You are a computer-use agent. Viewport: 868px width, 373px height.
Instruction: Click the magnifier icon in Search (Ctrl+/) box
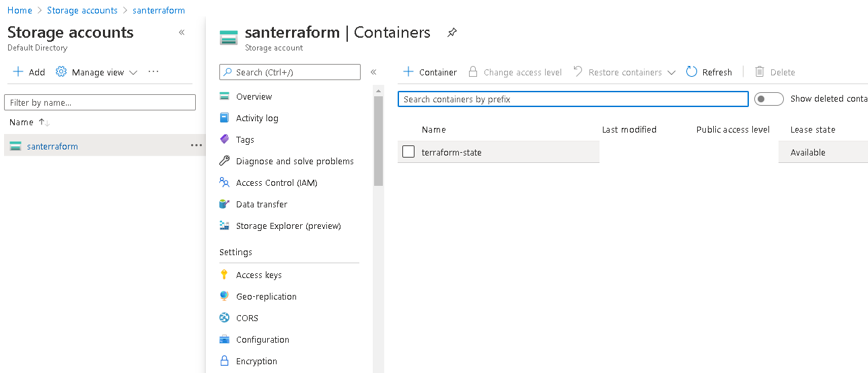pyautogui.click(x=228, y=72)
